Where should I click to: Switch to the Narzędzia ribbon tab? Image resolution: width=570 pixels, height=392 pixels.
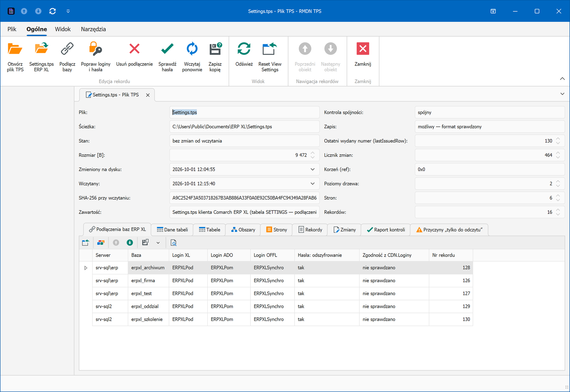click(93, 29)
